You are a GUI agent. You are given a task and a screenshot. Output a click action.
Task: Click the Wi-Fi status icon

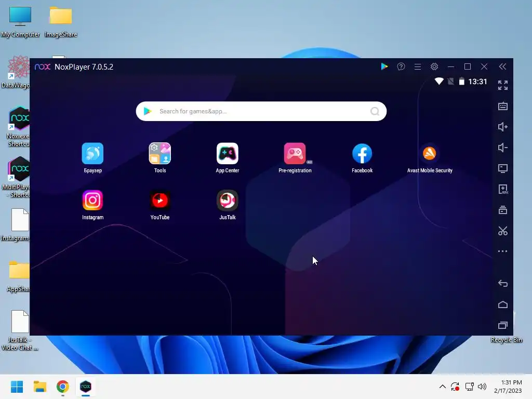coord(438,82)
